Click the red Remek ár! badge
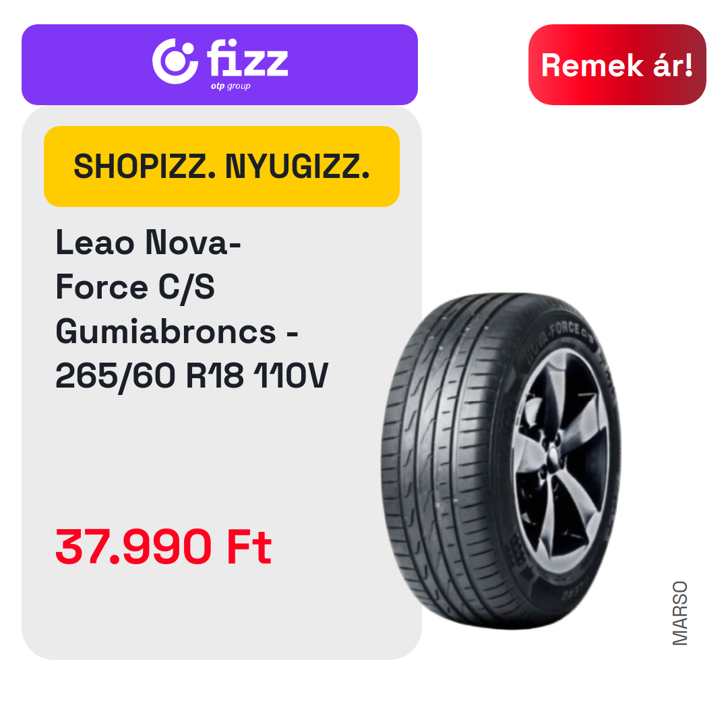This screenshot has width=728, height=728. pos(617,65)
